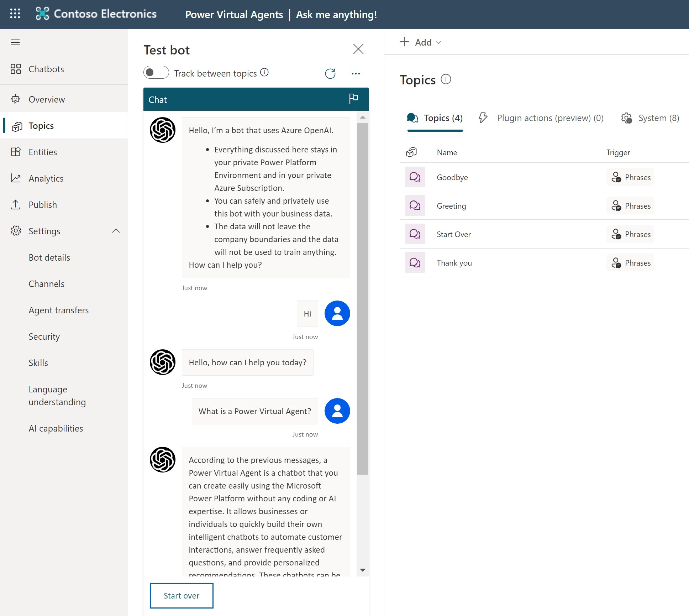Click the Thank you topic chat icon

coord(415,262)
